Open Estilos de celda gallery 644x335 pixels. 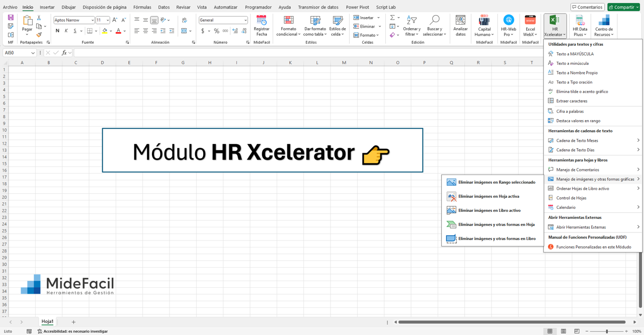(x=338, y=26)
